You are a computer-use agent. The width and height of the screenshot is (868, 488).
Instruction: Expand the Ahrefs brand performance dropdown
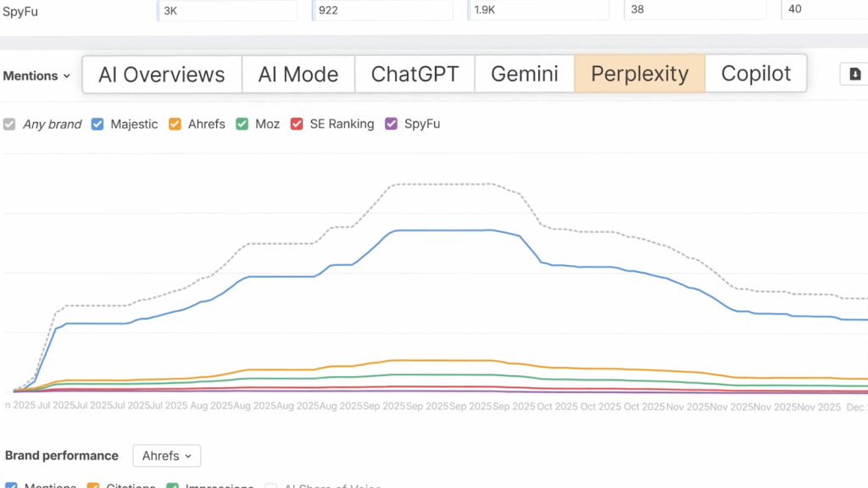166,456
